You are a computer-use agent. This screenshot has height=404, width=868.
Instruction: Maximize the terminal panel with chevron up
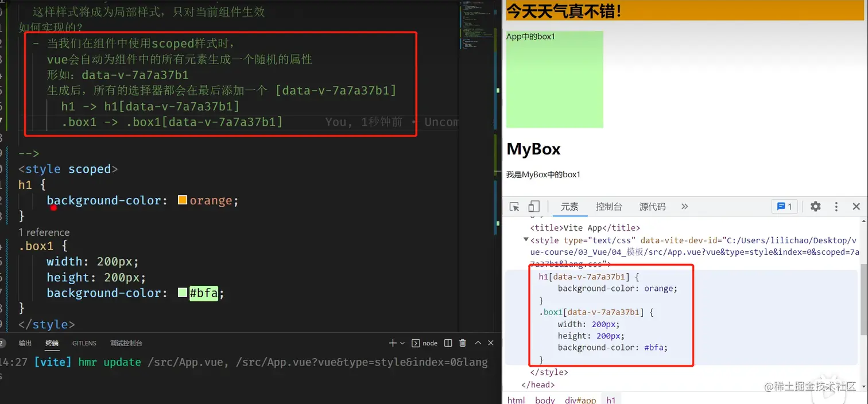478,343
